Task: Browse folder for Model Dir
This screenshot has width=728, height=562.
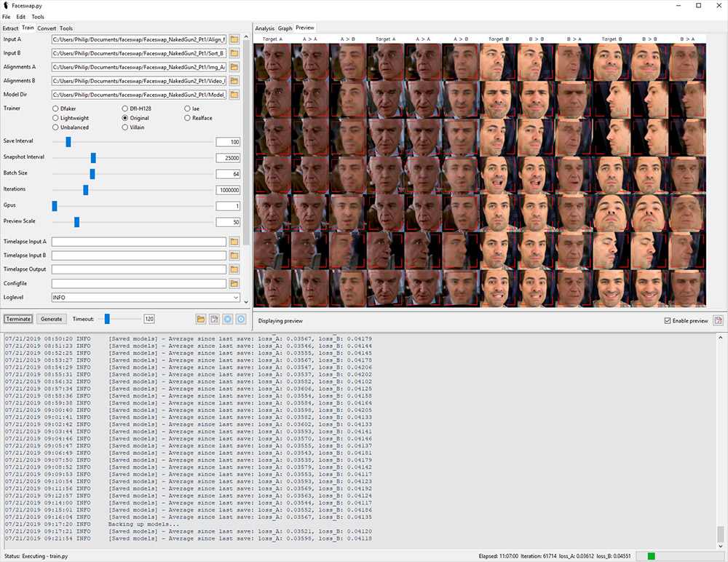Action: point(234,95)
